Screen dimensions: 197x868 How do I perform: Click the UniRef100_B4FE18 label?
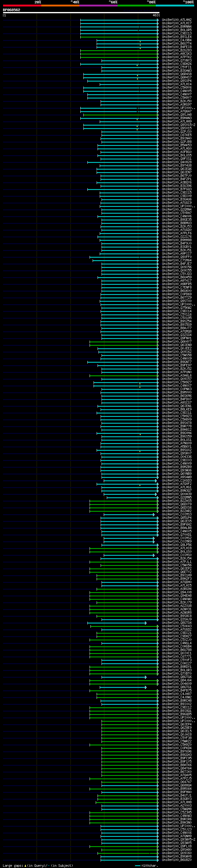click(177, 47)
